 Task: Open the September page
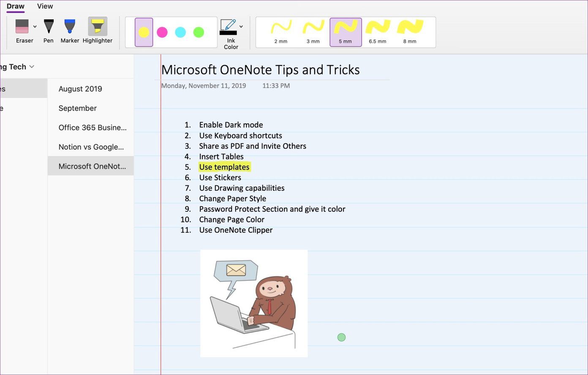(91, 108)
